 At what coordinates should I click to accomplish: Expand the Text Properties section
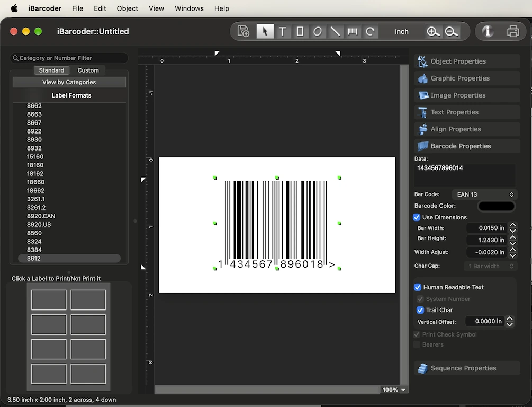pyautogui.click(x=467, y=112)
